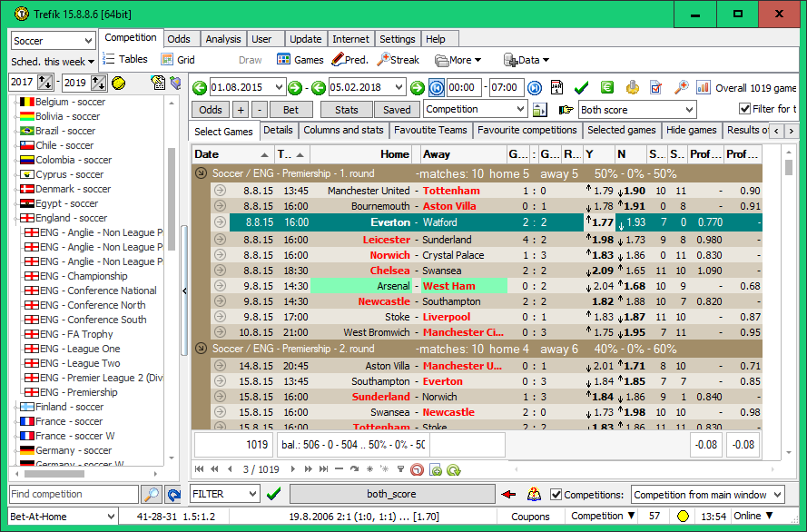Screen dimensions: 807x532
Task: Switch to the Details tab
Action: click(278, 130)
